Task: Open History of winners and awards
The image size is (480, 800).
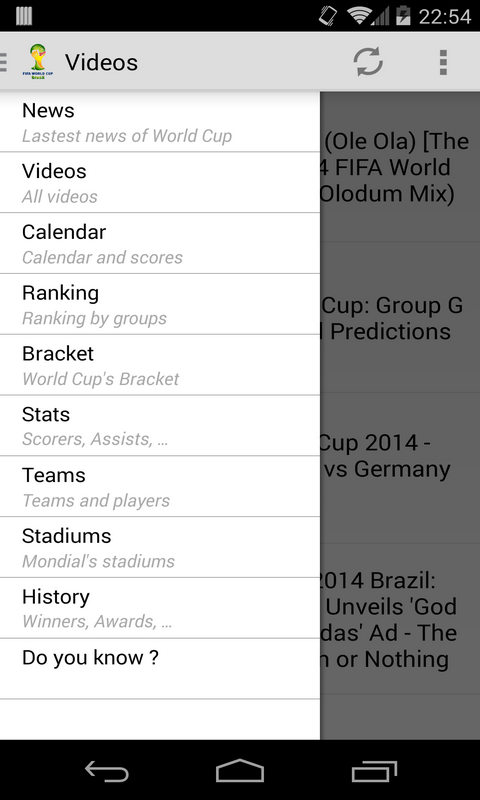Action: 160,608
